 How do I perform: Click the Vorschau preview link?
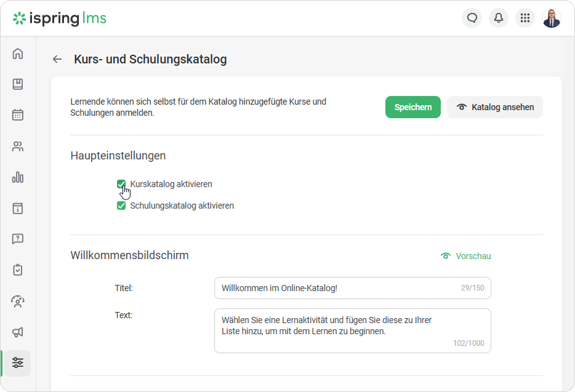tap(466, 256)
